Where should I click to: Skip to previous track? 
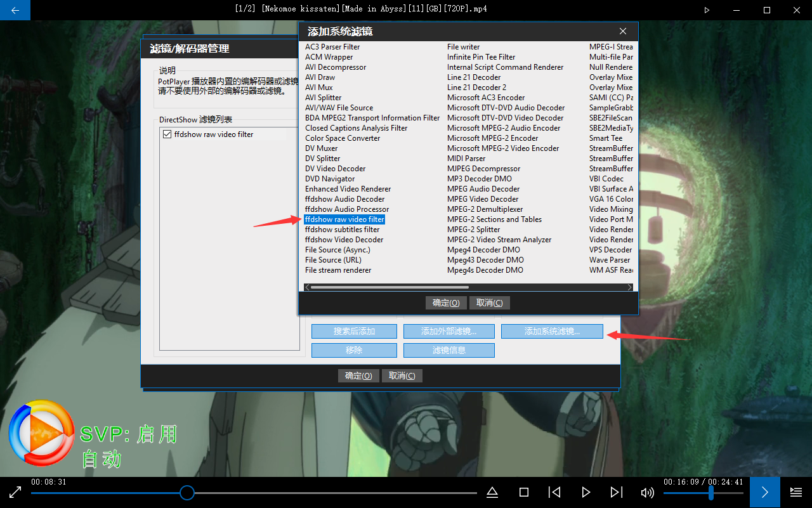tap(554, 492)
